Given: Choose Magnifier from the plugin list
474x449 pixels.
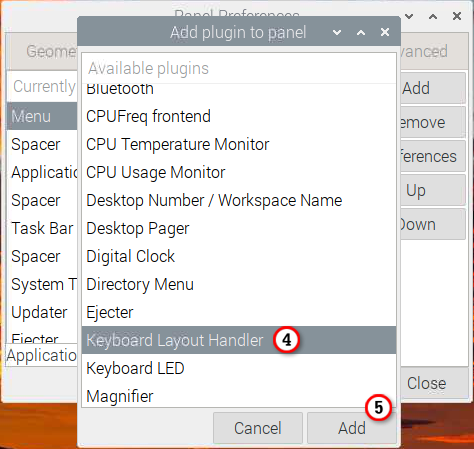Looking at the screenshot, I should coord(239,395).
